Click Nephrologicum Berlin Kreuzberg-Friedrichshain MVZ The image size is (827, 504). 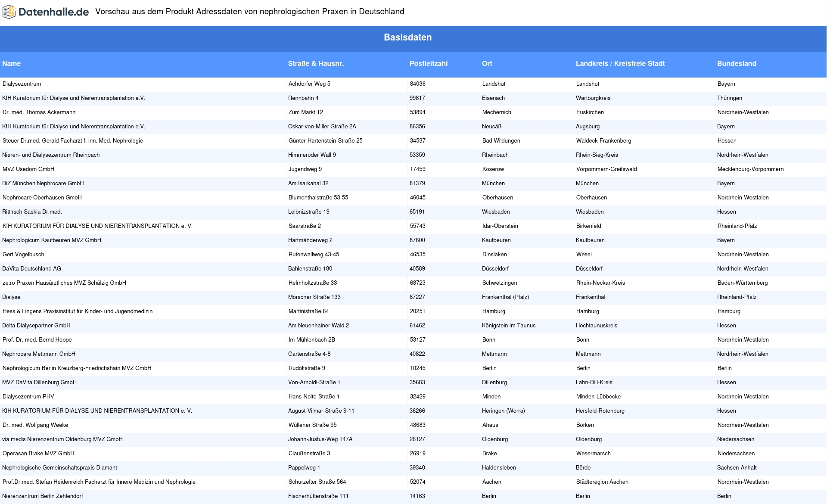click(77, 368)
